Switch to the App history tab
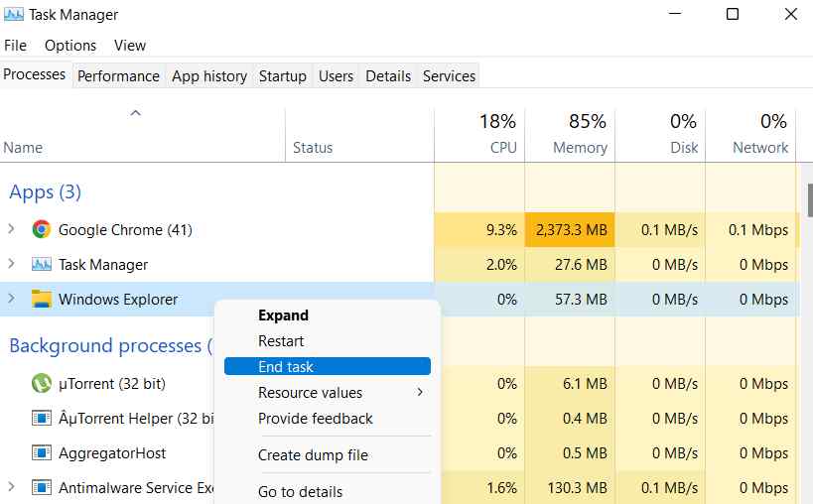Image resolution: width=813 pixels, height=504 pixels. (209, 76)
